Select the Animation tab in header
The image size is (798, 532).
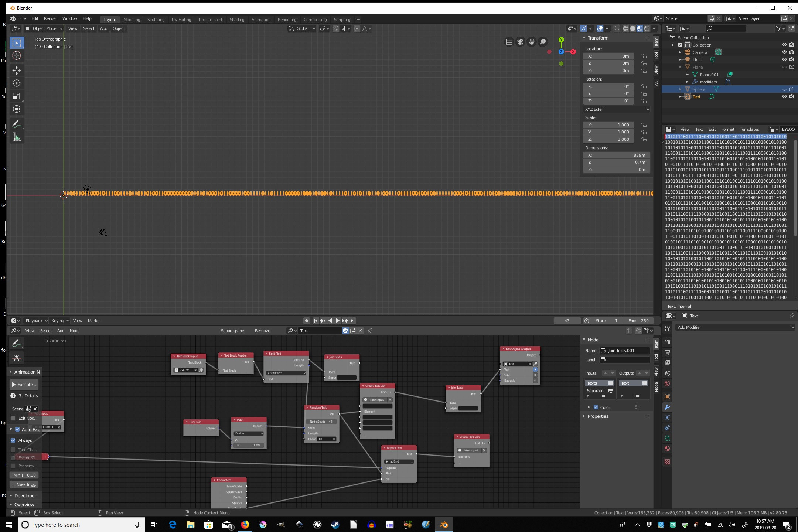[x=260, y=20]
